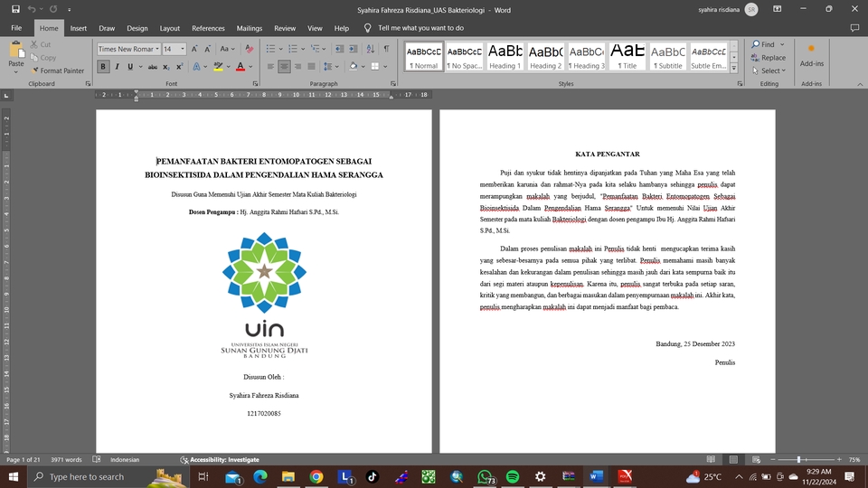Viewport: 868px width, 488px height.
Task: Toggle center alignment
Action: (x=284, y=67)
